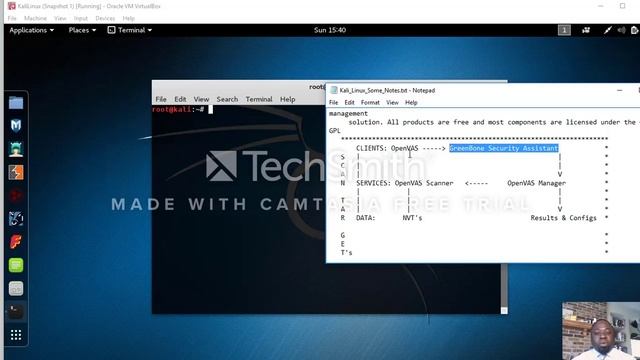Open the terminal window's Help menu
The width and height of the screenshot is (640, 360).
(287, 99)
